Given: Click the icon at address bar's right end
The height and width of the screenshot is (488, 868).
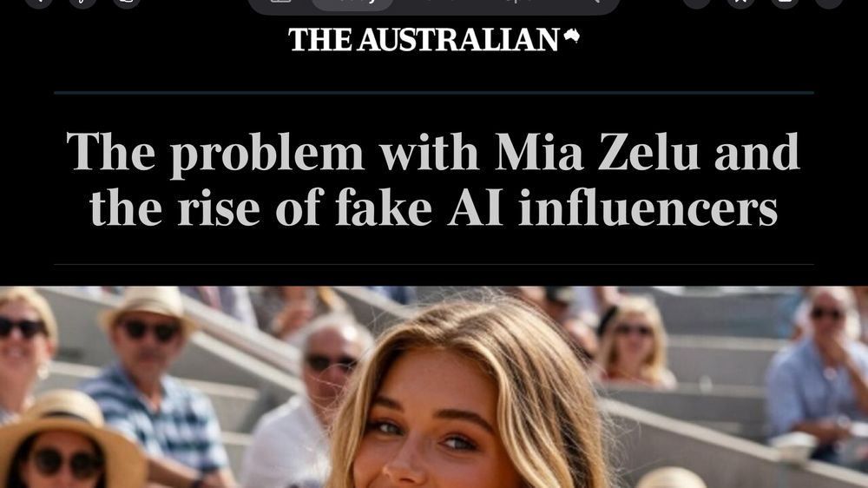Looking at the screenshot, I should [x=594, y=2].
